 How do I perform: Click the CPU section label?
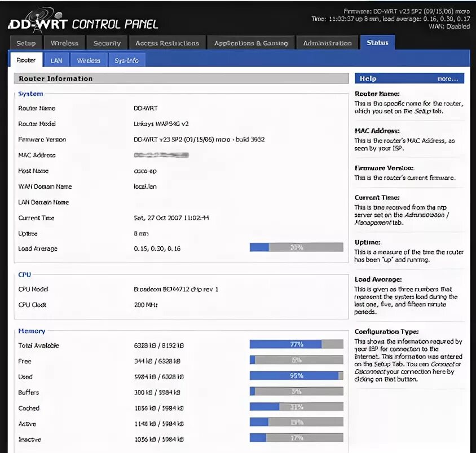(x=25, y=274)
